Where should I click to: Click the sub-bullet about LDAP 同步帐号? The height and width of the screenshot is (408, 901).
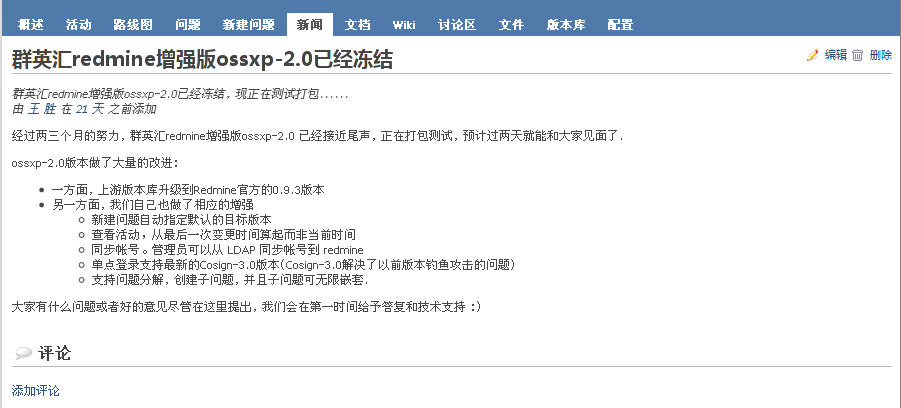(x=228, y=249)
